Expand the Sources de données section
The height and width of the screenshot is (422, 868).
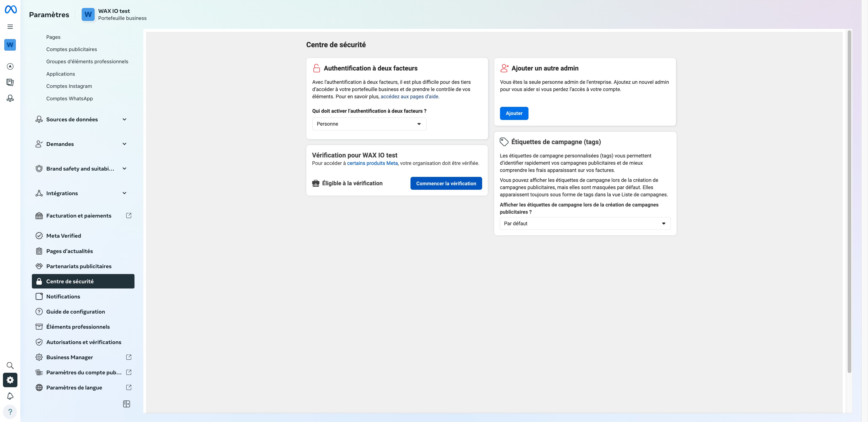(x=124, y=120)
